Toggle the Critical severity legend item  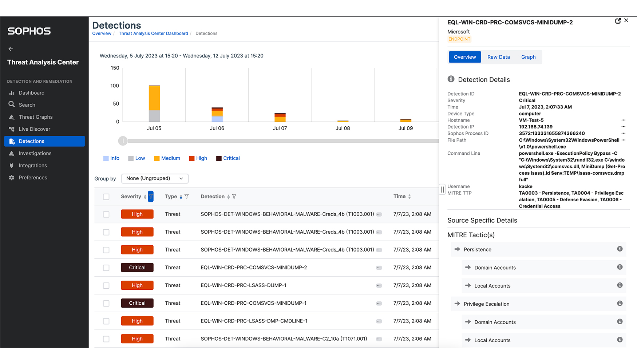coord(228,158)
